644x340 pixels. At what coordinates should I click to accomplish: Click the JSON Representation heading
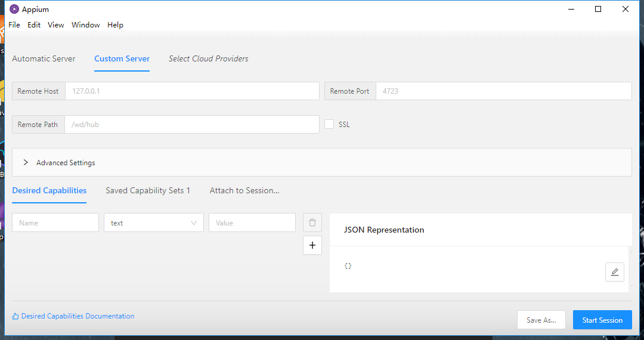click(384, 230)
